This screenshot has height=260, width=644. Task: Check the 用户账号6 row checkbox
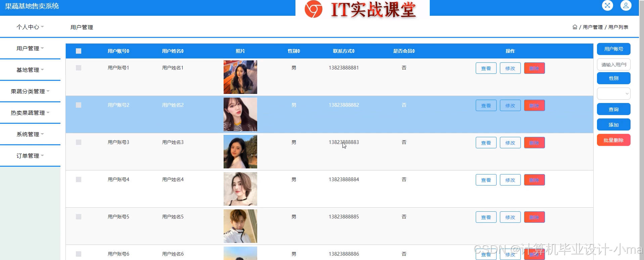click(x=79, y=254)
